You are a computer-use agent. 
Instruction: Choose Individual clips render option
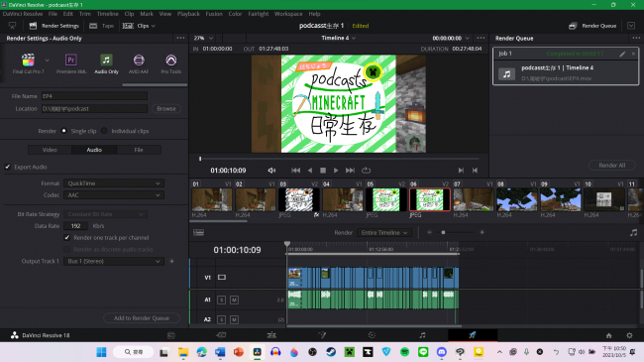click(104, 131)
